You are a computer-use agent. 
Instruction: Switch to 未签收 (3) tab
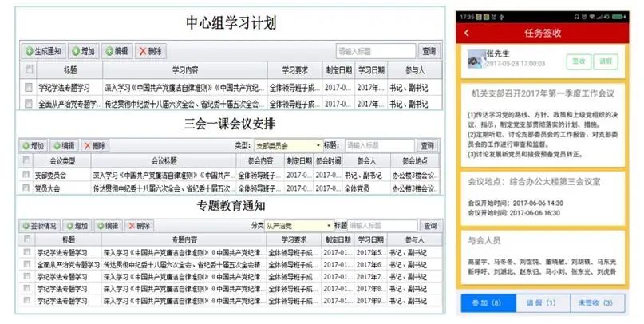click(598, 303)
